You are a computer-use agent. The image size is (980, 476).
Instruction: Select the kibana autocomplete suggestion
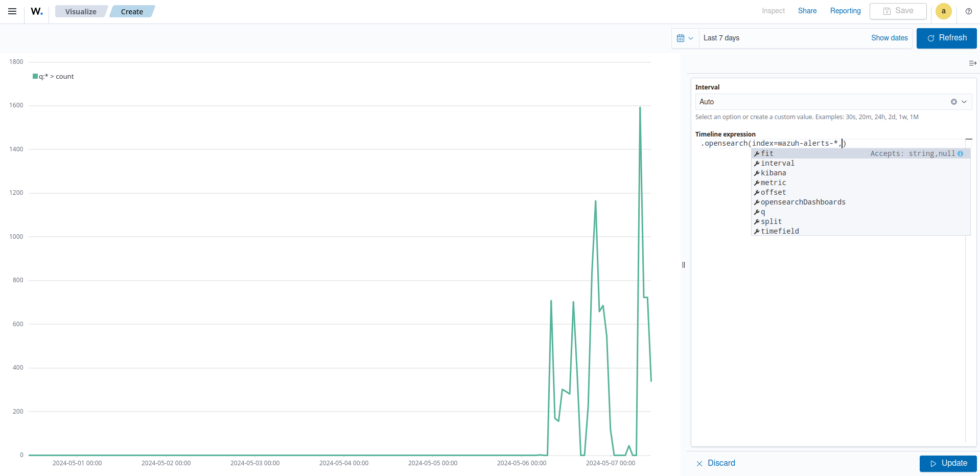point(860,173)
